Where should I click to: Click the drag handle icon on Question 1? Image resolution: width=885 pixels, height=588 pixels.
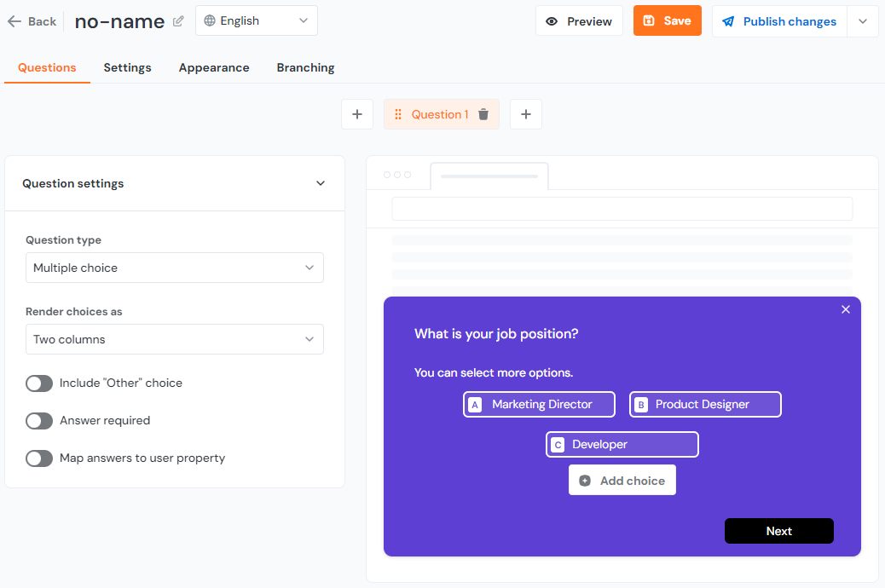[398, 114]
